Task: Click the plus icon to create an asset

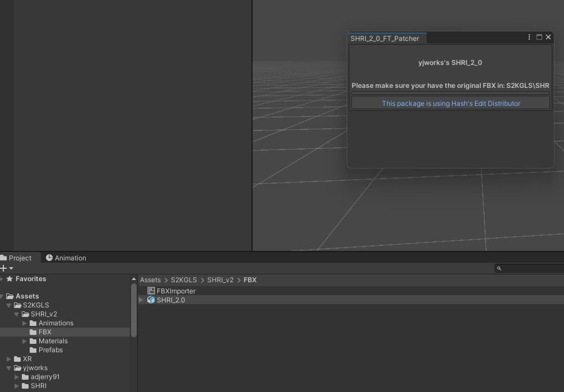Action: pos(3,268)
